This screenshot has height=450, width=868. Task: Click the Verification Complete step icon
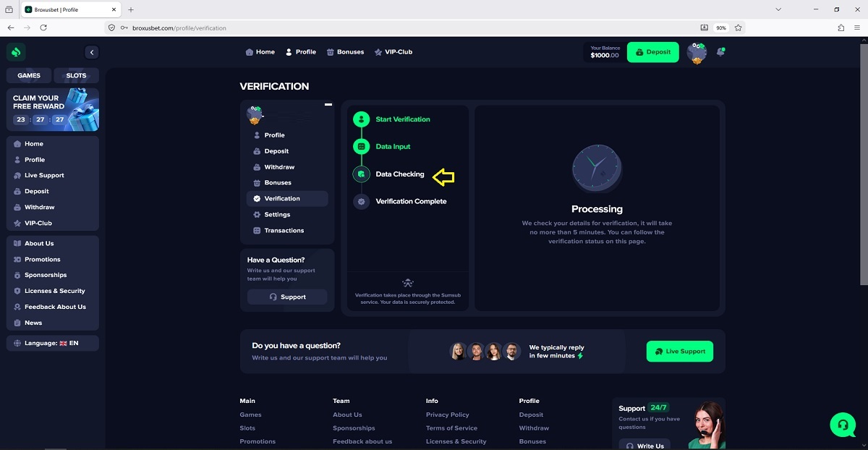pyautogui.click(x=361, y=202)
